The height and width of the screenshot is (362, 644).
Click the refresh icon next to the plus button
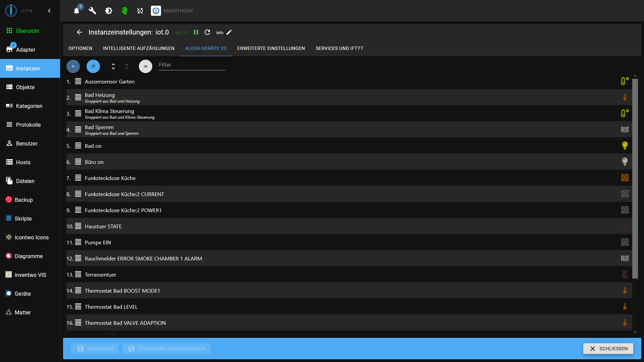point(93,66)
